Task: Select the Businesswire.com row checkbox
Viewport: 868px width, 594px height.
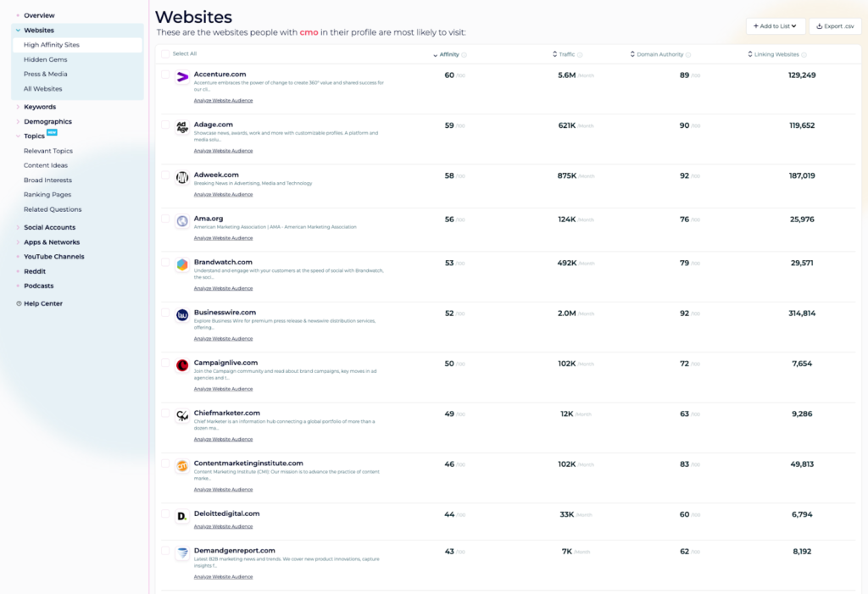Action: (165, 313)
